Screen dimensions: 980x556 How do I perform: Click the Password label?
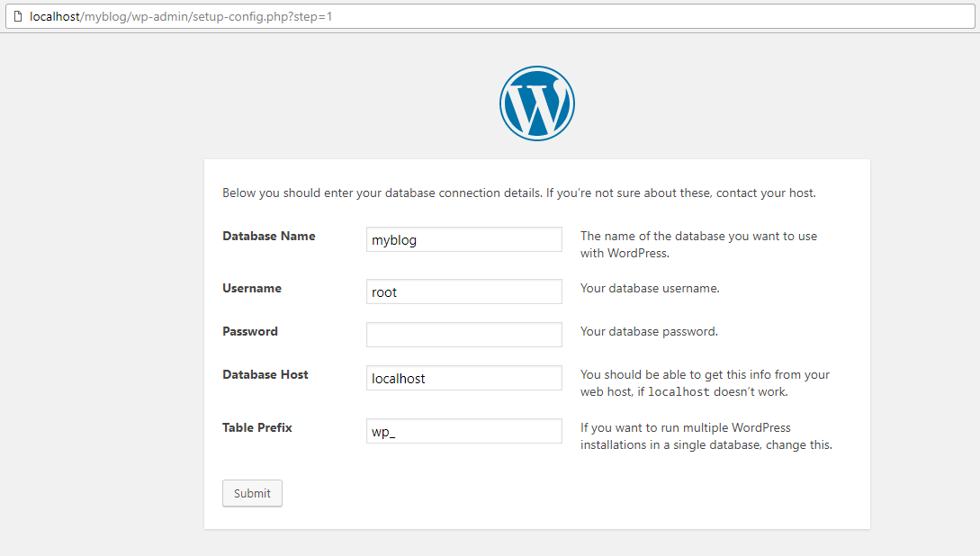(x=250, y=331)
